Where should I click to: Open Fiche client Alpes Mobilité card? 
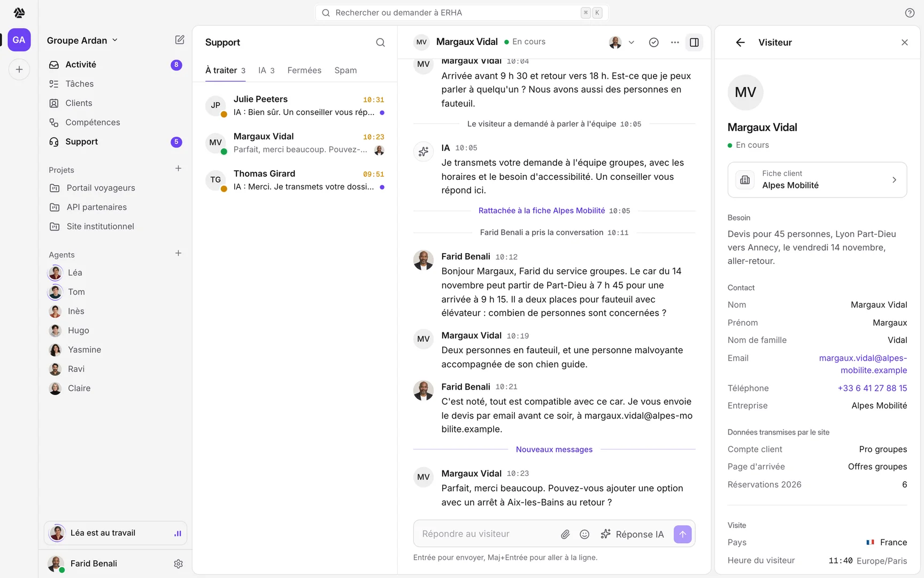(817, 180)
